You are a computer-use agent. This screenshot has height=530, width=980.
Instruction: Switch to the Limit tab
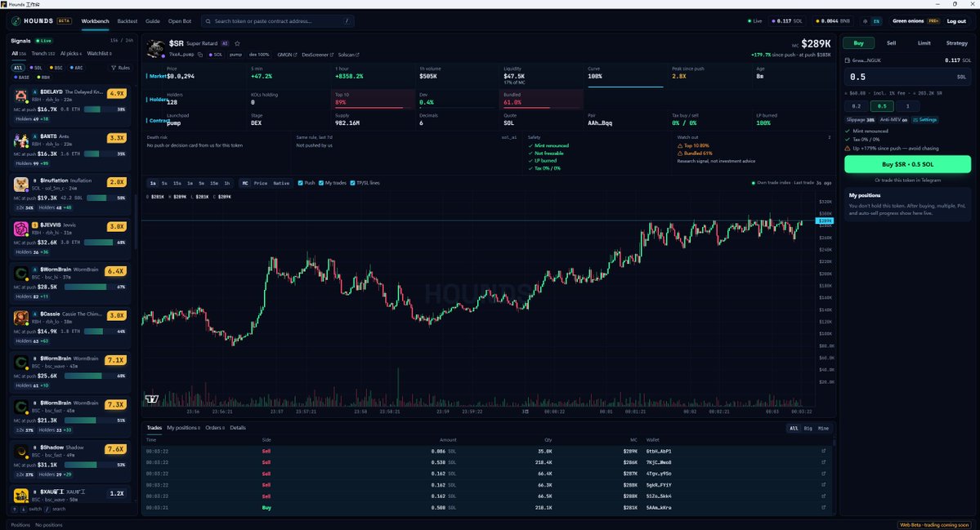[924, 43]
